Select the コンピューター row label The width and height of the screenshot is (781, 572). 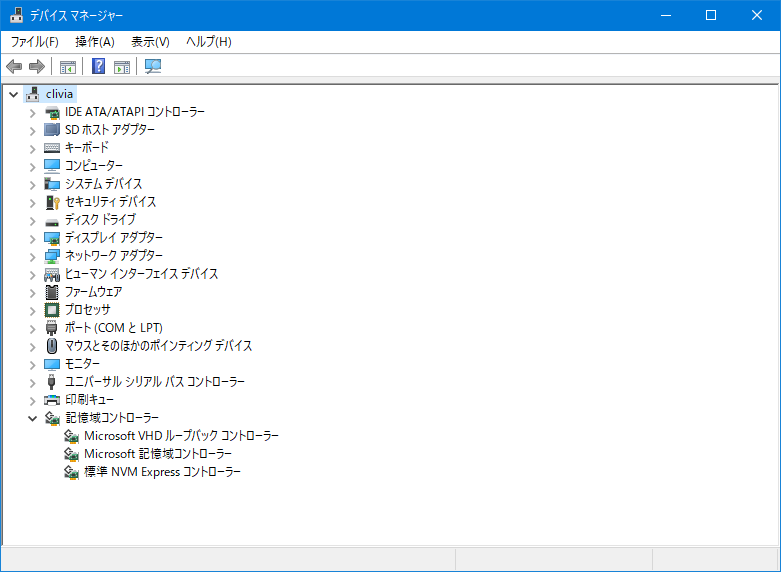(94, 166)
